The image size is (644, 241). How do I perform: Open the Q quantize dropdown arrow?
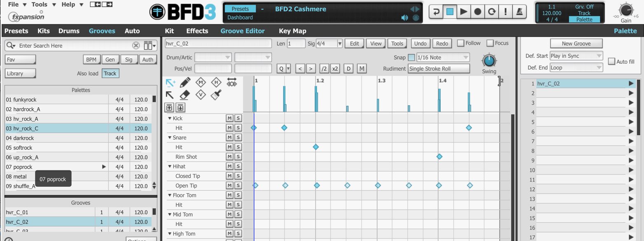tap(288, 69)
